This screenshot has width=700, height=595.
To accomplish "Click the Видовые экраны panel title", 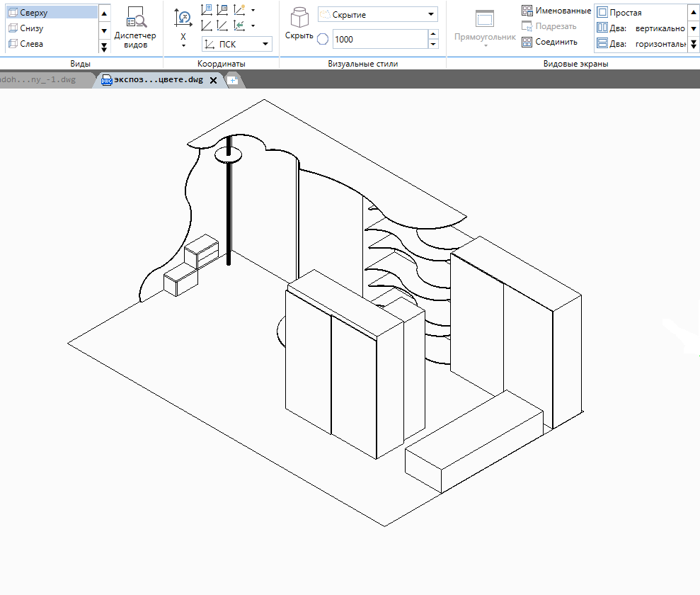I will (576, 64).
